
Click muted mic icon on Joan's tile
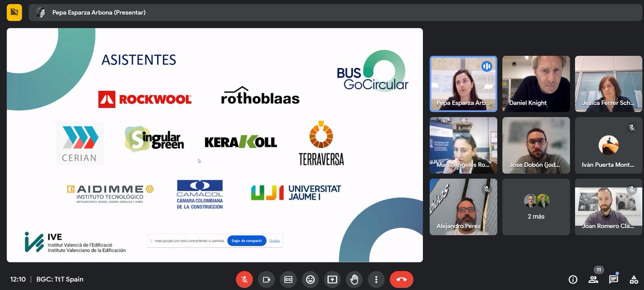pyautogui.click(x=632, y=189)
